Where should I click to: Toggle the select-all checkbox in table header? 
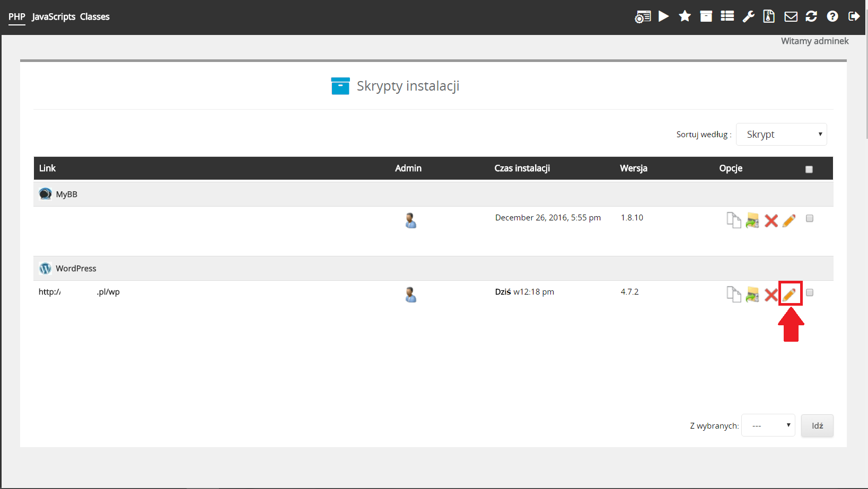point(809,170)
